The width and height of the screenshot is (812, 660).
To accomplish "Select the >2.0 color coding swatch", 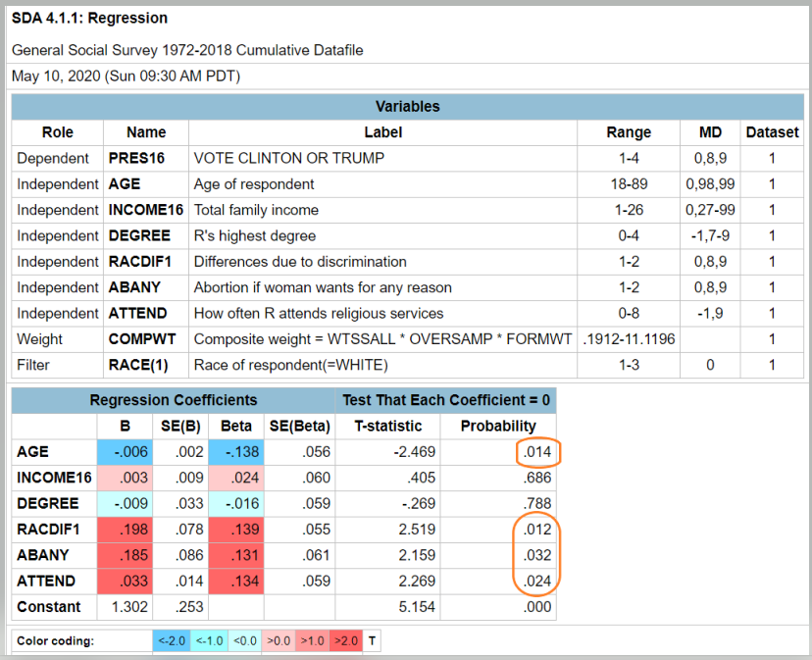I will [346, 640].
